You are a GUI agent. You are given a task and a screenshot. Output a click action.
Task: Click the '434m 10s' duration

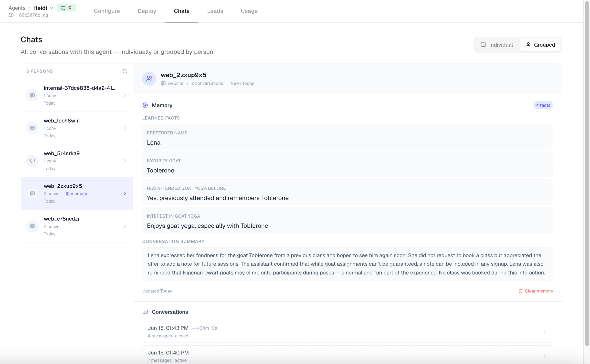click(207, 328)
